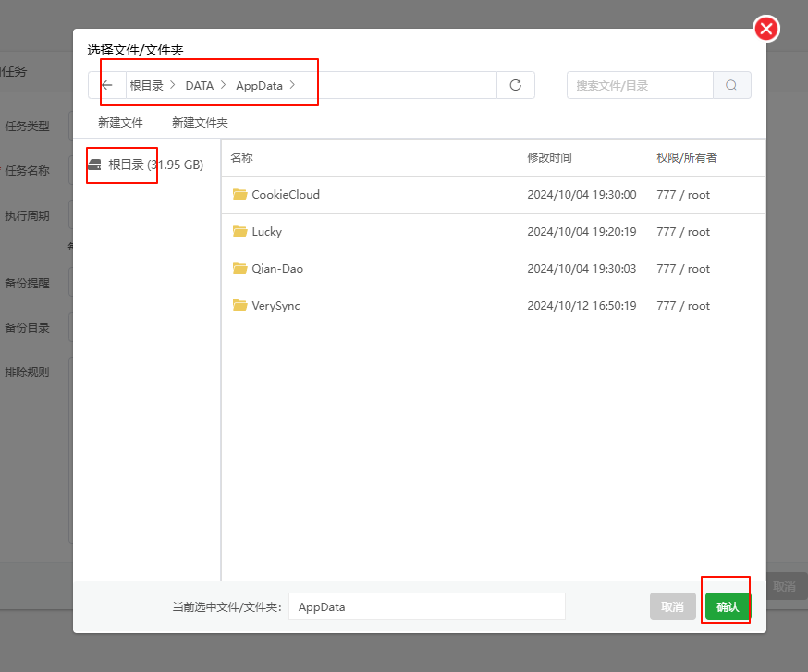Refresh the current directory listing
This screenshot has width=808, height=672.
(516, 85)
